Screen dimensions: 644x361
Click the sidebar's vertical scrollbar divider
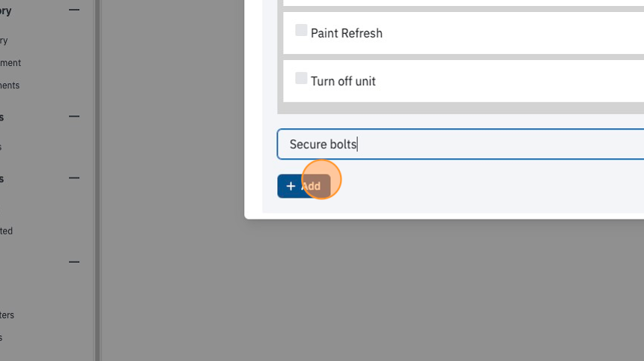coord(97,180)
